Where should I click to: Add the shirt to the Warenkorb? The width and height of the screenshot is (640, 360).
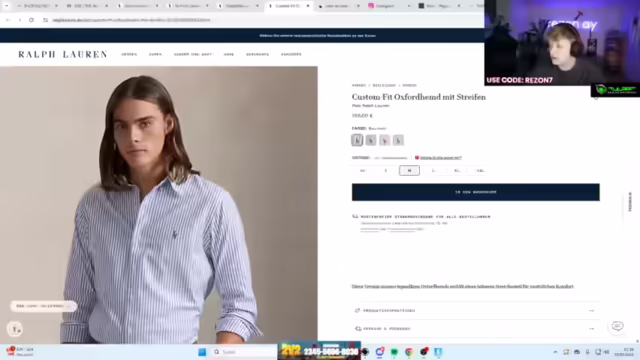[x=476, y=192]
